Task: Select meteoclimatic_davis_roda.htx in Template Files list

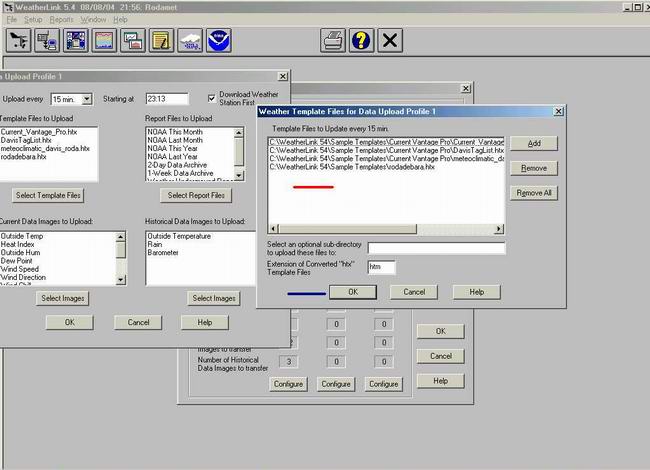Action: 45,149
